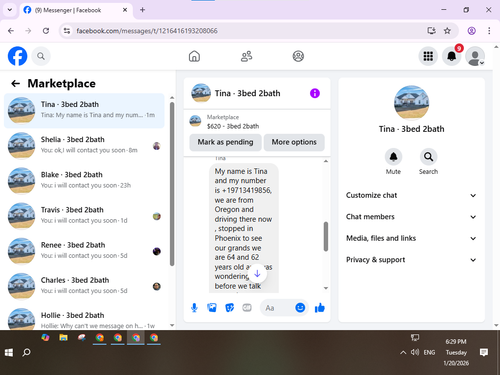Open the account profile avatar menu
Image resolution: width=500 pixels, height=375 pixels.
click(x=475, y=56)
